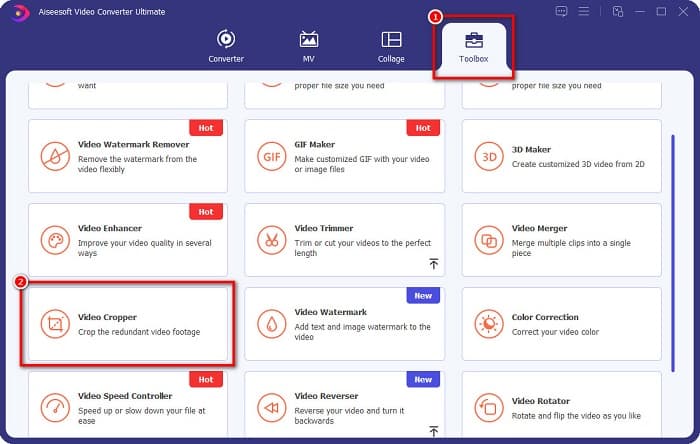The width and height of the screenshot is (700, 444).
Task: Open the Video Rotator icon
Action: click(488, 408)
